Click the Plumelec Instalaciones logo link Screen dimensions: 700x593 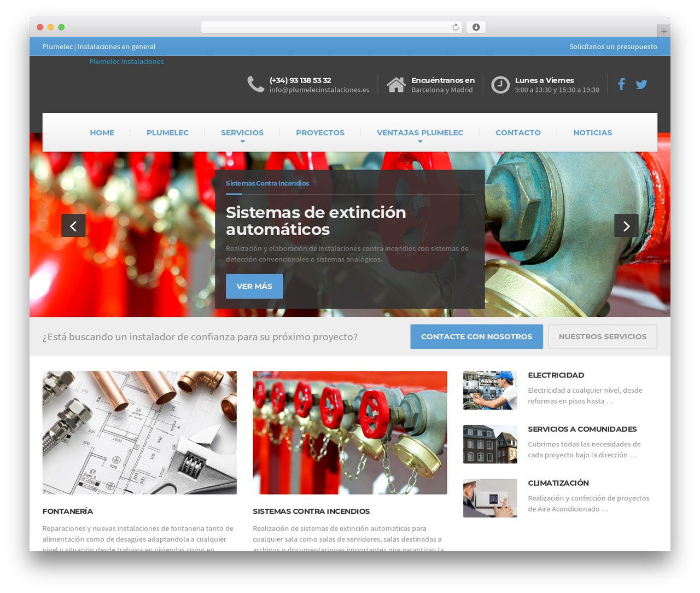[x=126, y=61]
